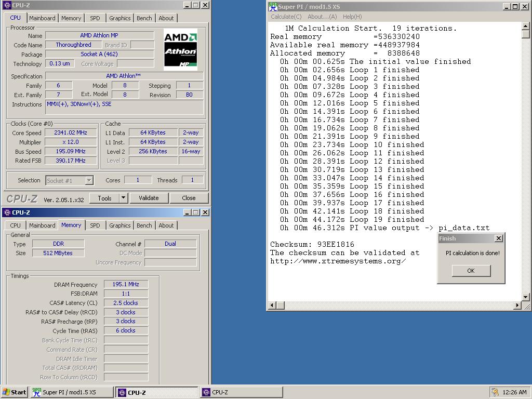Click the Super PI horizontal scrollbar thumb
532x399 pixels.
click(280, 305)
